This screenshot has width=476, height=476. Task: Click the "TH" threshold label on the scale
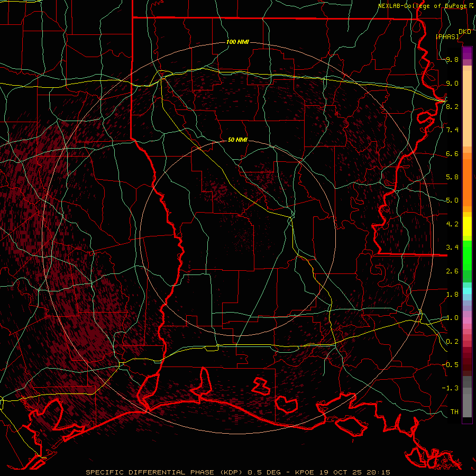point(454,412)
